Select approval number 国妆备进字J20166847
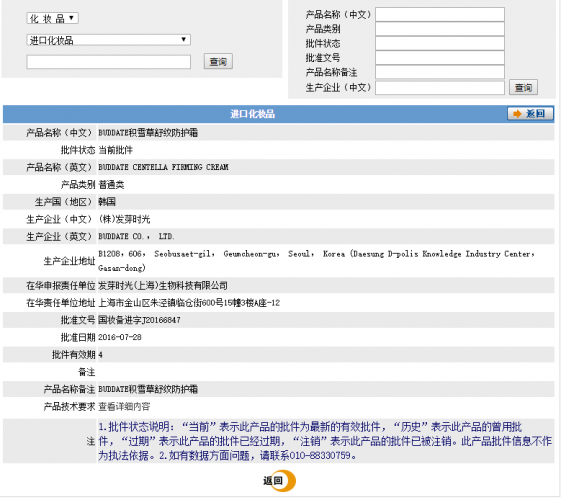561x500 pixels. 140,320
